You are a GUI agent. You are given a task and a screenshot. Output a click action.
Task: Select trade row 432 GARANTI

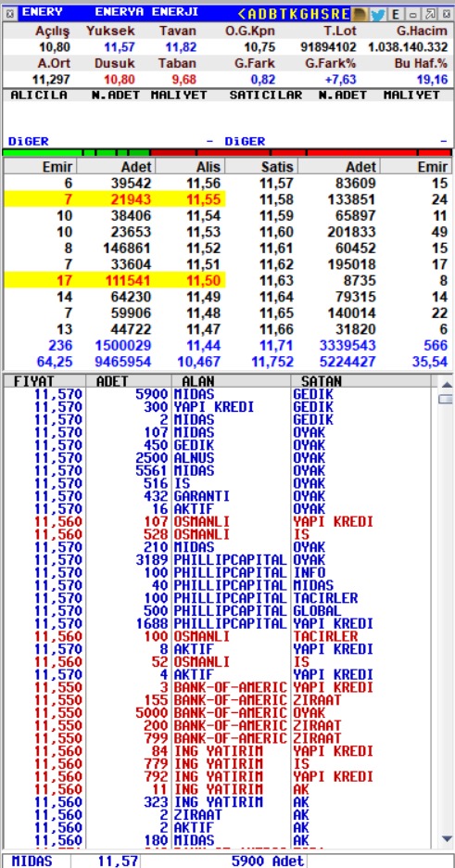pyautogui.click(x=219, y=496)
